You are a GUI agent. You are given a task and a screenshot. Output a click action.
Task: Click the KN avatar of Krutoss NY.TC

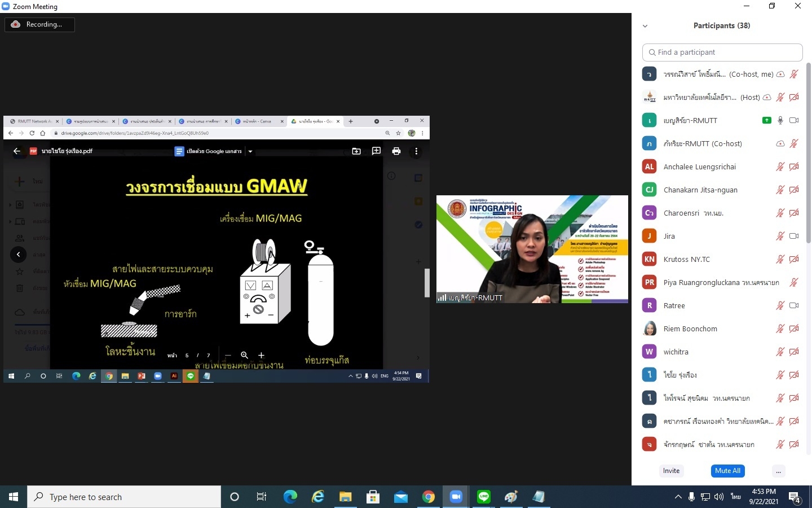tap(650, 259)
